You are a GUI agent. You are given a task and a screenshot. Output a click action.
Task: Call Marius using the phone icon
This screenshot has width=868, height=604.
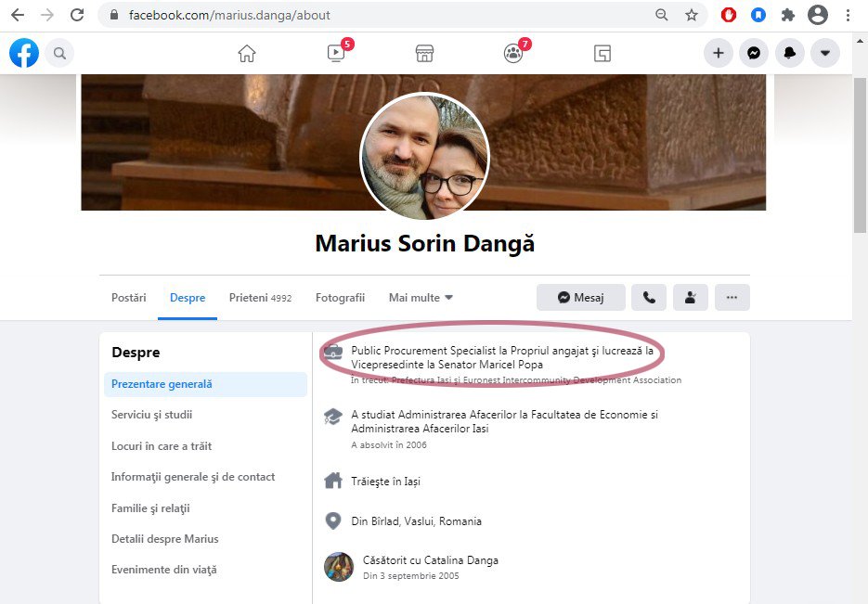click(648, 297)
